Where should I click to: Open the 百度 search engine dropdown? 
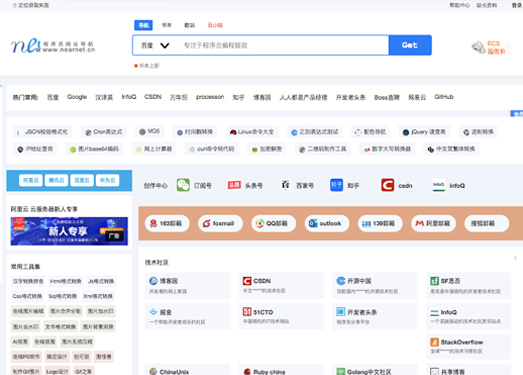155,45
